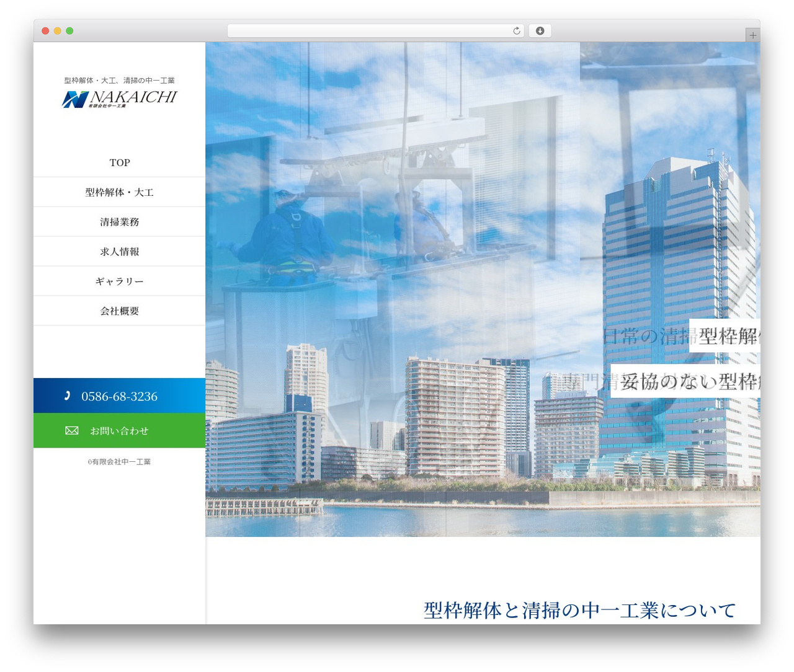The image size is (794, 672).
Task: Click the hero caption 妥協のない型枠
Action: tap(685, 381)
